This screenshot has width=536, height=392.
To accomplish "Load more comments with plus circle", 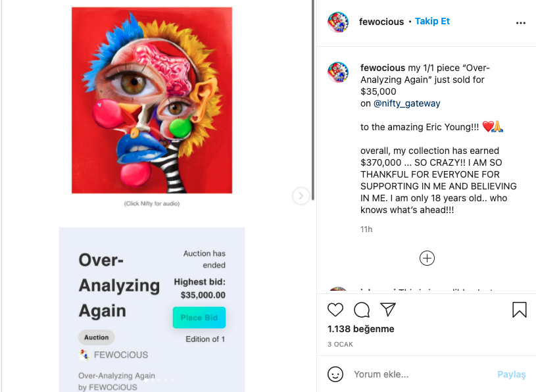I will [427, 258].
